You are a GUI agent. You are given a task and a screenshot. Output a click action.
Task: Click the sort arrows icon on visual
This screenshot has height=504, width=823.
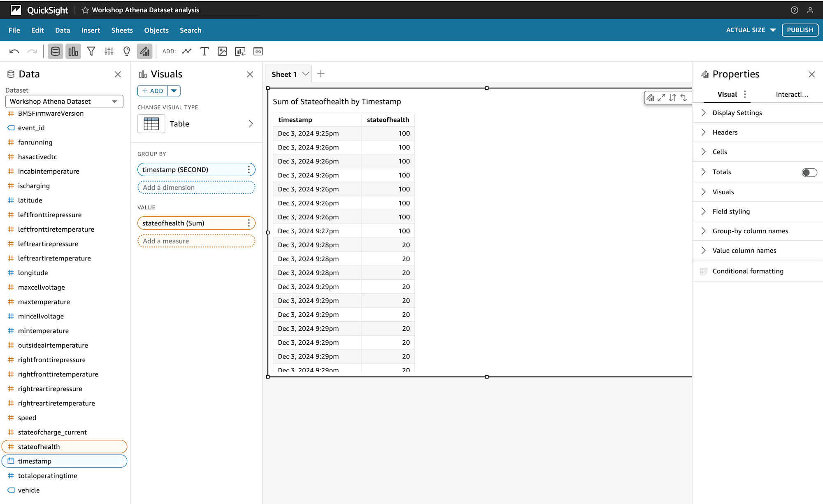[x=672, y=98]
